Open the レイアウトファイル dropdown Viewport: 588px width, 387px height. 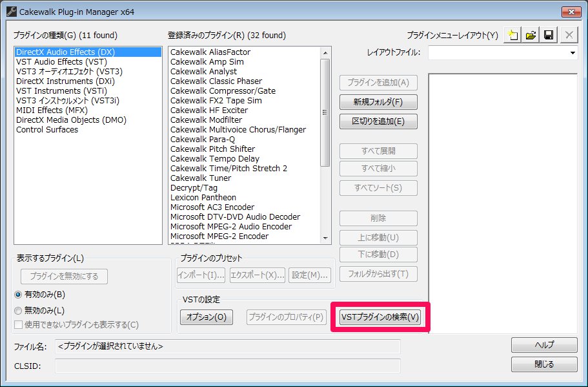(573, 53)
